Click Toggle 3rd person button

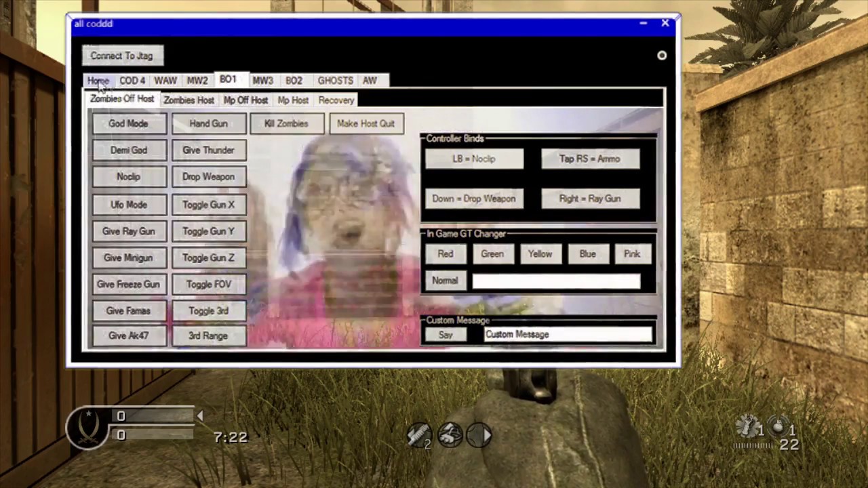click(x=209, y=310)
